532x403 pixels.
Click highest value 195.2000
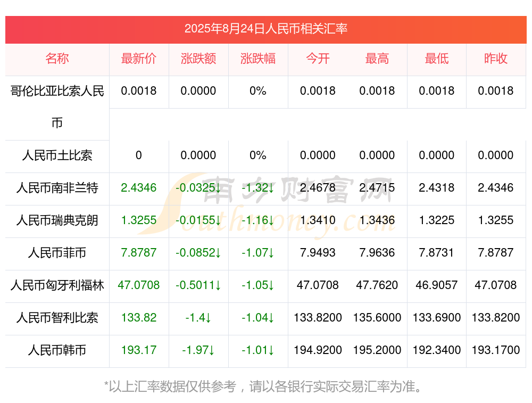point(377,350)
